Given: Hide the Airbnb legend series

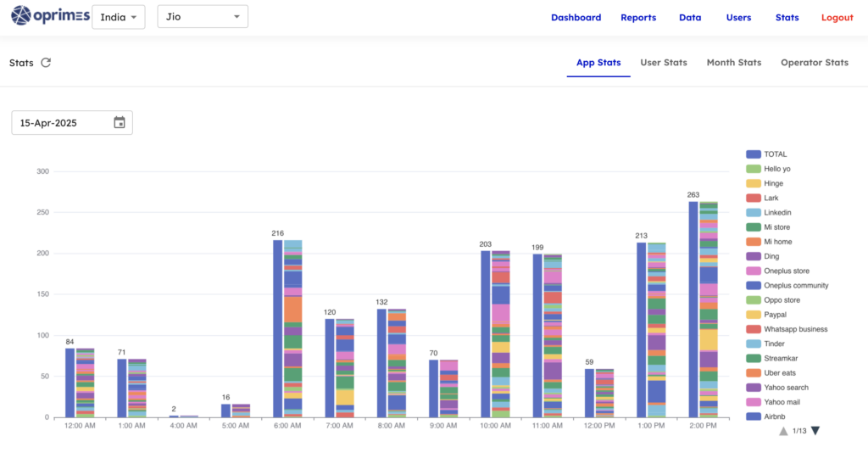Looking at the screenshot, I should tap(765, 416).
